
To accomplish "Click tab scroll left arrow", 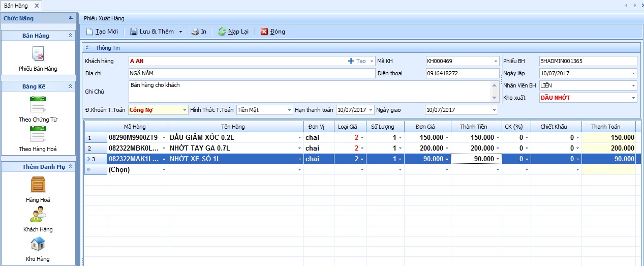I will 626,5.
